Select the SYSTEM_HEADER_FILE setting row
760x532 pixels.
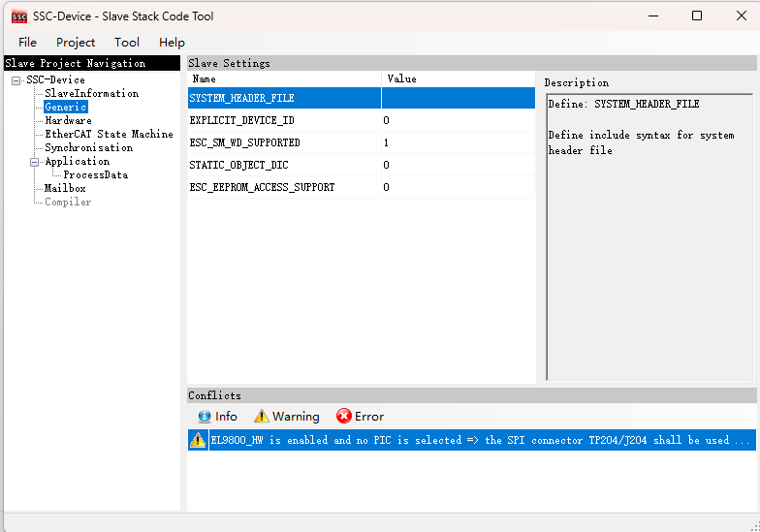(x=361, y=98)
